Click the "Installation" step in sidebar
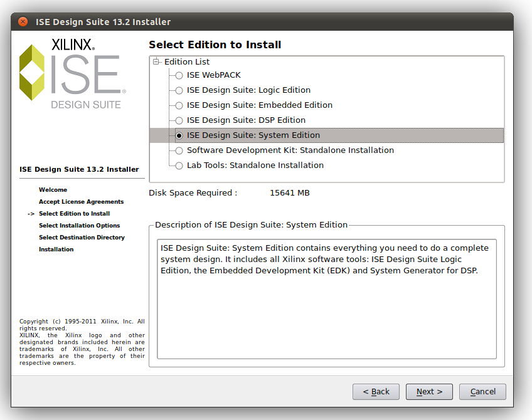The image size is (532, 420). (x=56, y=249)
